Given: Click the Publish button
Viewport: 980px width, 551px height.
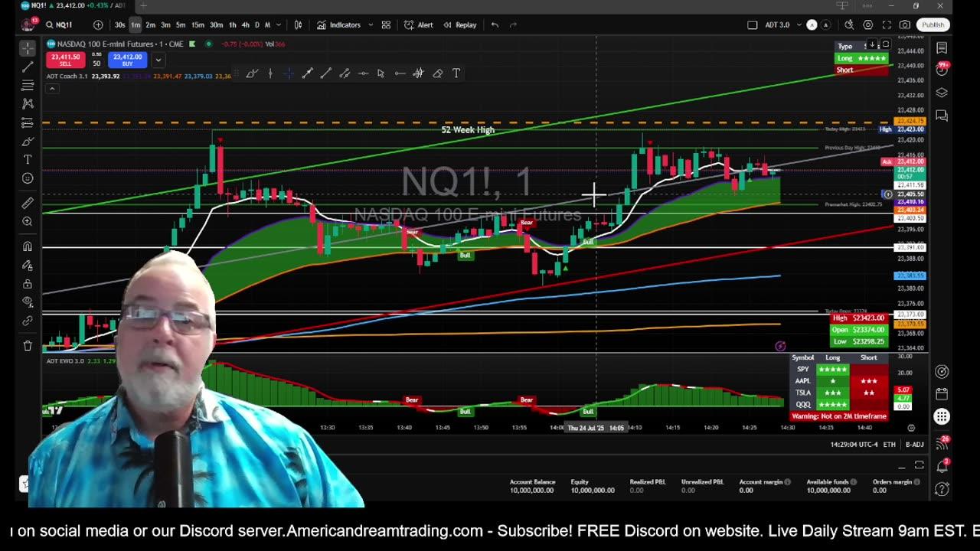Looking at the screenshot, I should 933,24.
